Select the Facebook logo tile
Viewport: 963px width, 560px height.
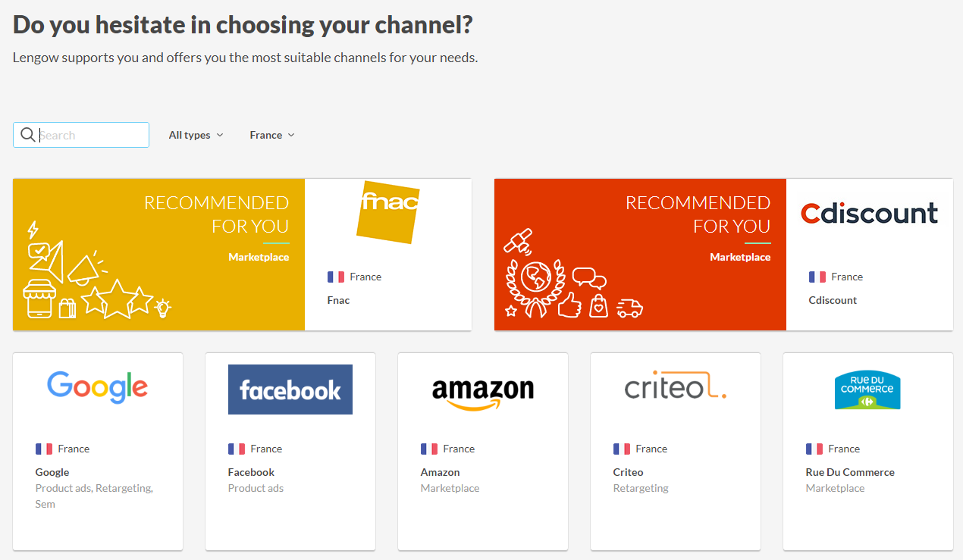(x=290, y=389)
